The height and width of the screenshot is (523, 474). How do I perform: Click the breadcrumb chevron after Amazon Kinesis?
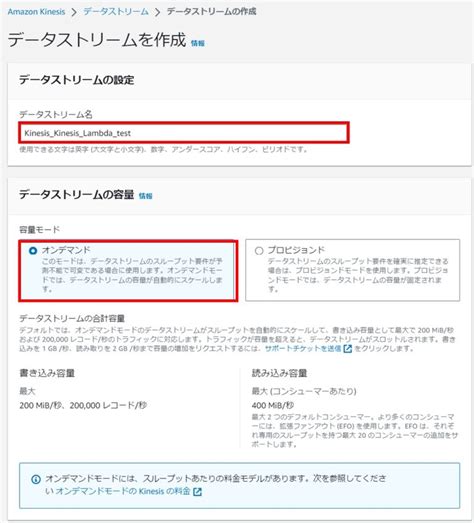point(74,12)
